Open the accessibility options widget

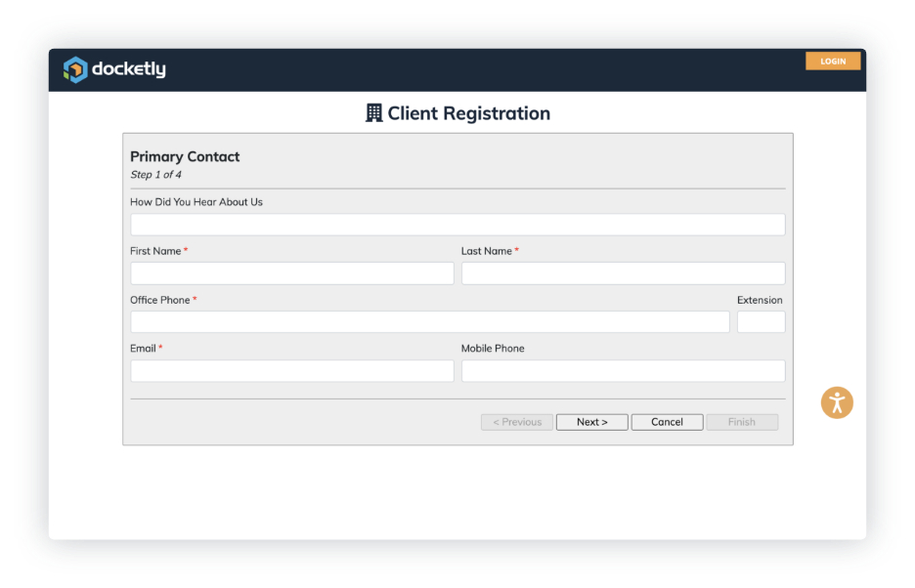point(837,402)
